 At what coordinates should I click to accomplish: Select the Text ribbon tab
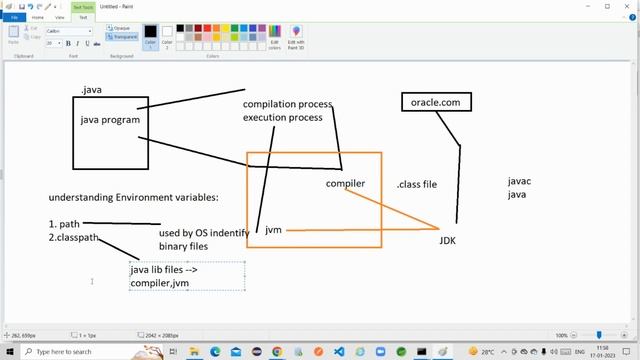click(x=83, y=18)
